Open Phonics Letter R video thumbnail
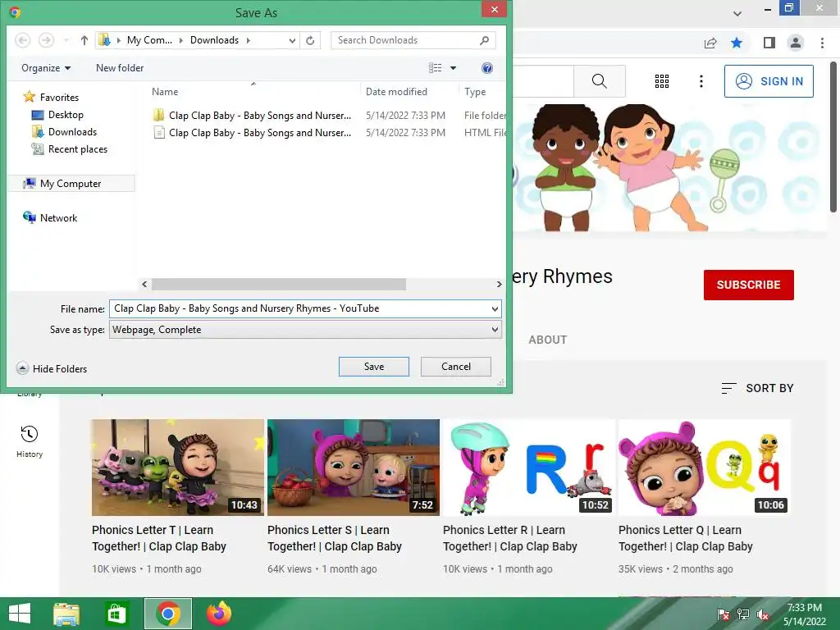This screenshot has width=840, height=630. (529, 468)
